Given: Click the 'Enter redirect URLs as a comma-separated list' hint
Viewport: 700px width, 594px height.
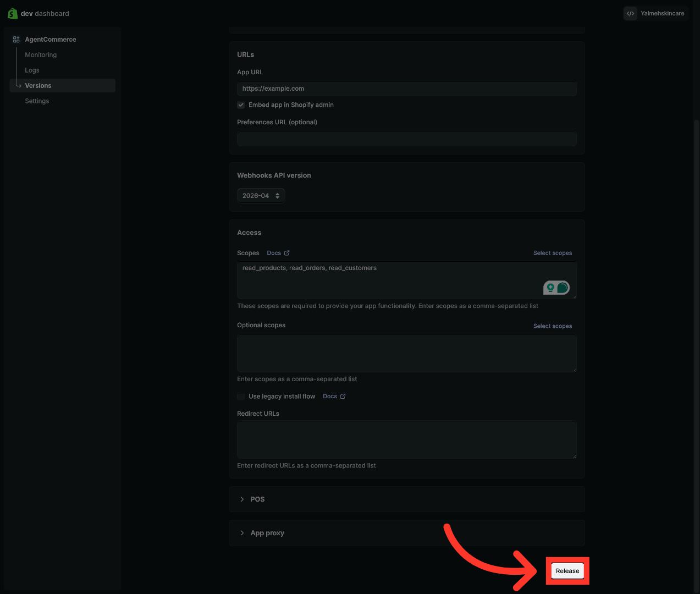Looking at the screenshot, I should tap(306, 466).
